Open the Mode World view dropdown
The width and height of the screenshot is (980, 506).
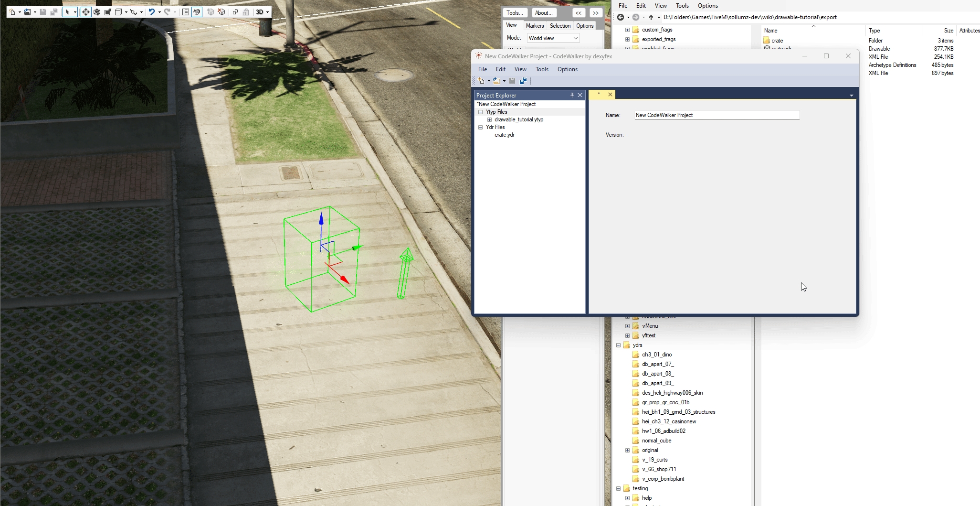pos(553,38)
